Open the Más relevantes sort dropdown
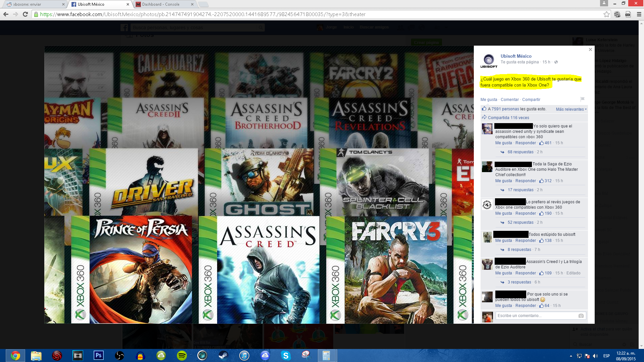 pos(571,109)
